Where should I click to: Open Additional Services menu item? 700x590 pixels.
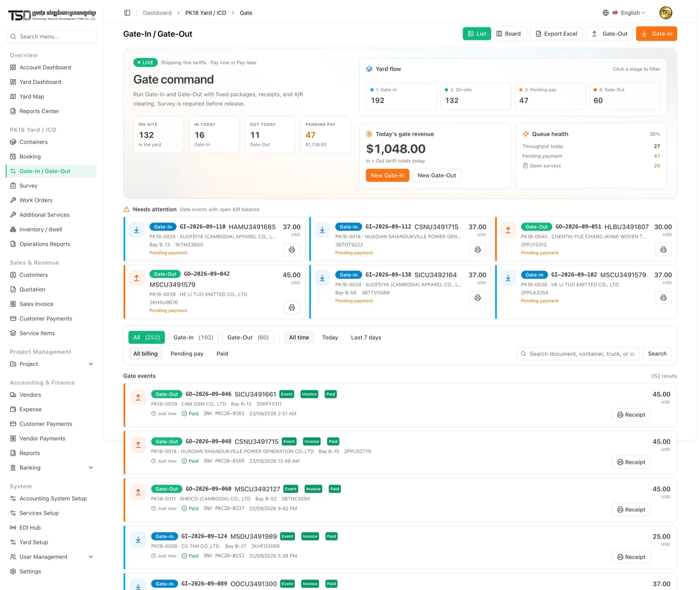click(x=51, y=215)
